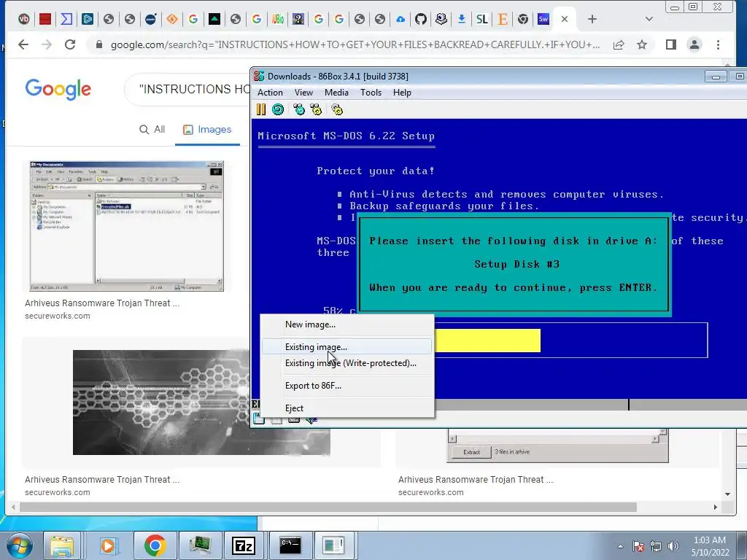The image size is (747, 560).
Task: Click the Google search box text
Action: click(194, 89)
